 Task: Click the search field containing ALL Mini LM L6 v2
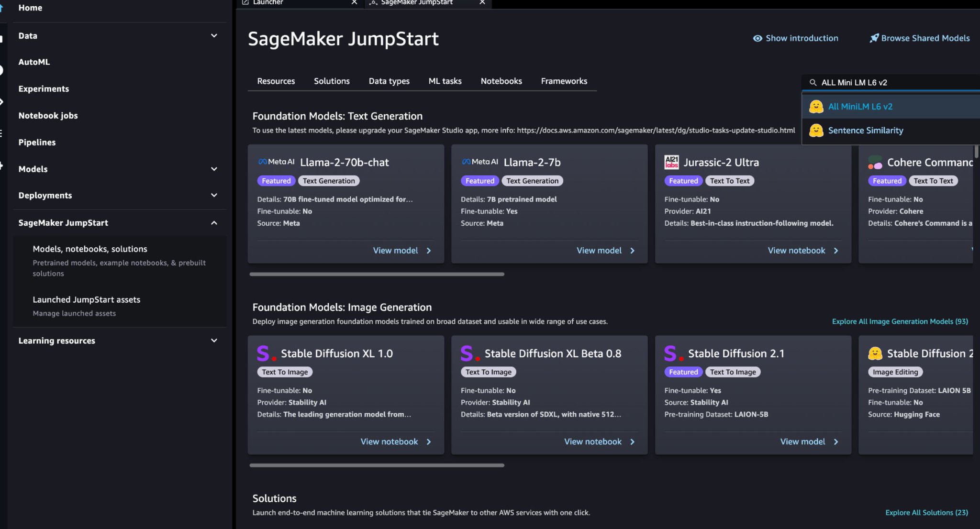point(891,82)
